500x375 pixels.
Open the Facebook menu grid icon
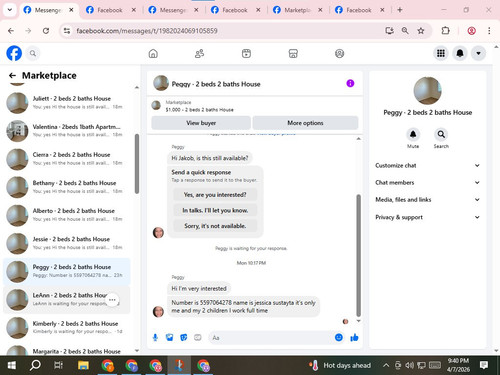[x=441, y=53]
